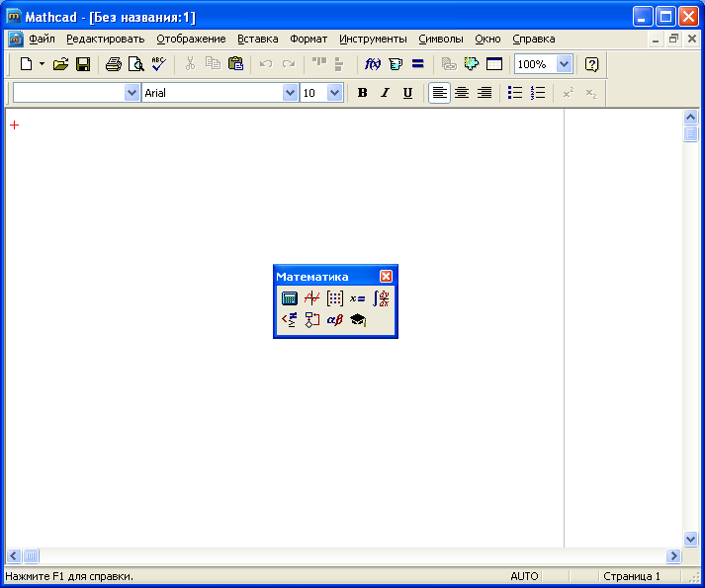Click the Cut scissors icon

(190, 64)
